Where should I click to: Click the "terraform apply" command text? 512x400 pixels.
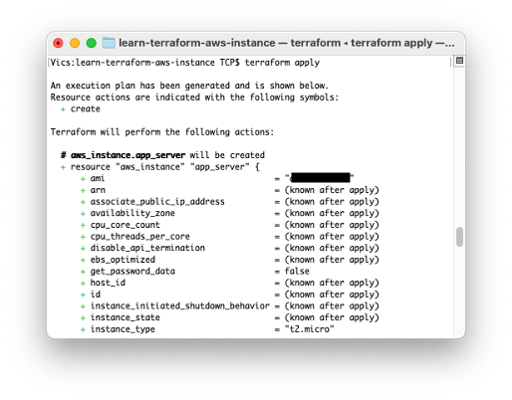[x=282, y=63]
